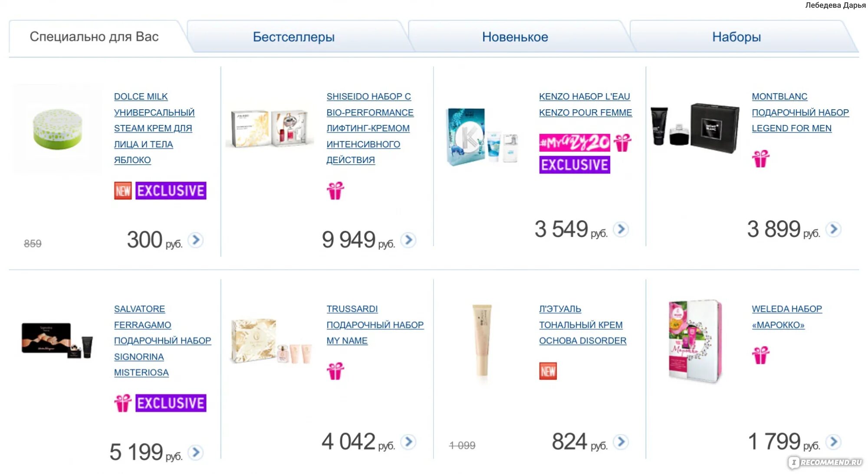Select the Наборы tab
868x474 pixels.
coord(736,37)
